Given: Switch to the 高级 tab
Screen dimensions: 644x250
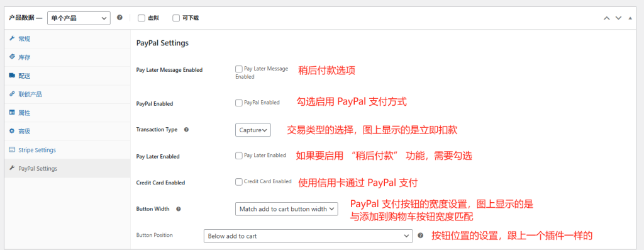Looking at the screenshot, I should (x=67, y=131).
